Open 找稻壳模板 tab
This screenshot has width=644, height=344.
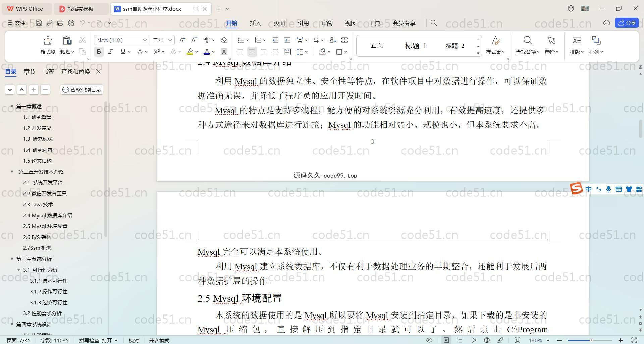(x=81, y=9)
